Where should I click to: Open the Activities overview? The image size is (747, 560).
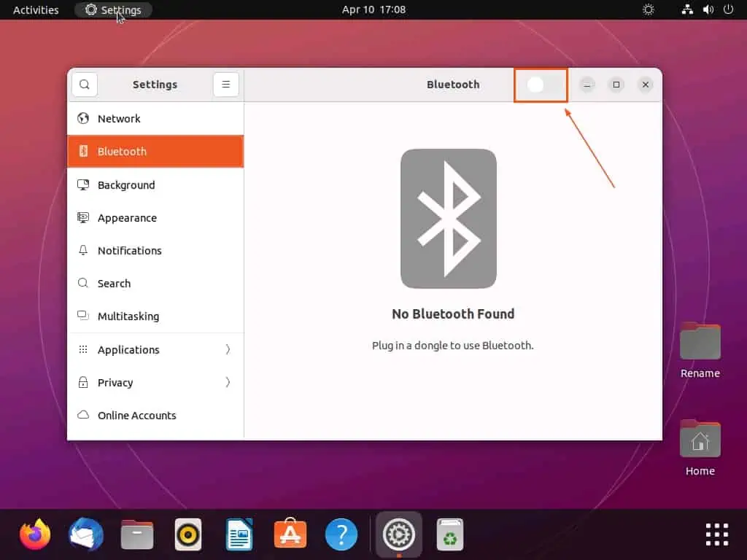[36, 10]
